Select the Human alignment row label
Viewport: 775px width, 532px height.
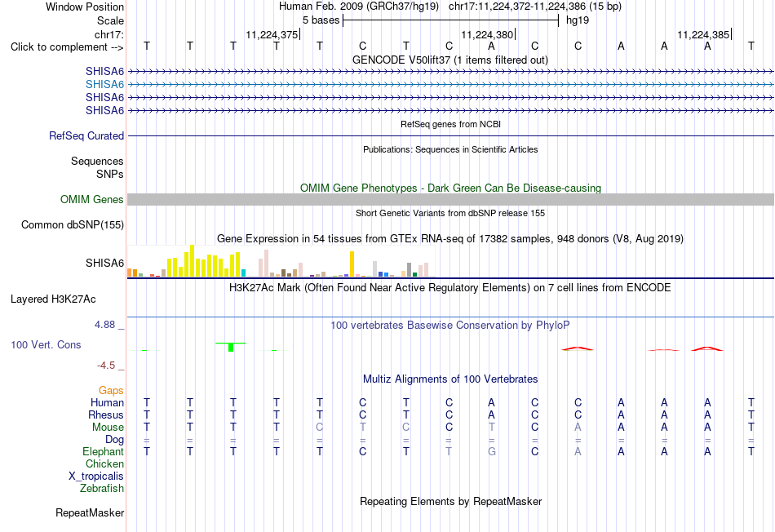pyautogui.click(x=107, y=402)
